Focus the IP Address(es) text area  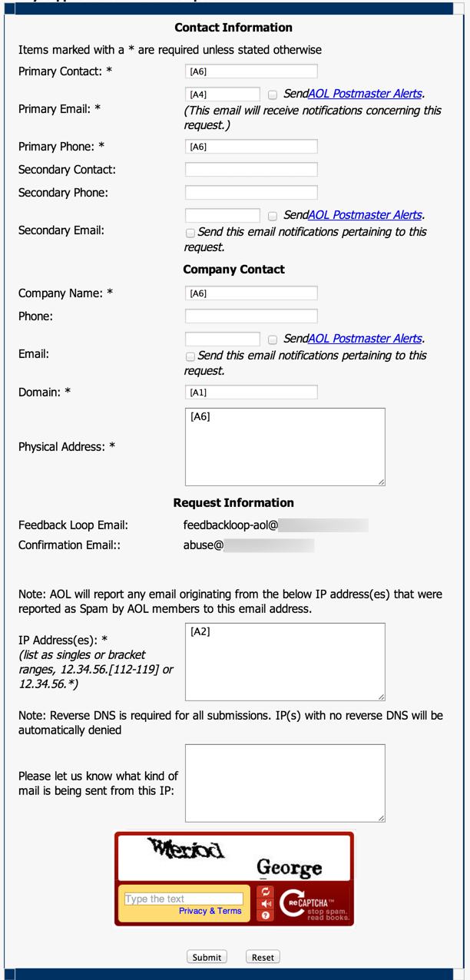coord(285,662)
